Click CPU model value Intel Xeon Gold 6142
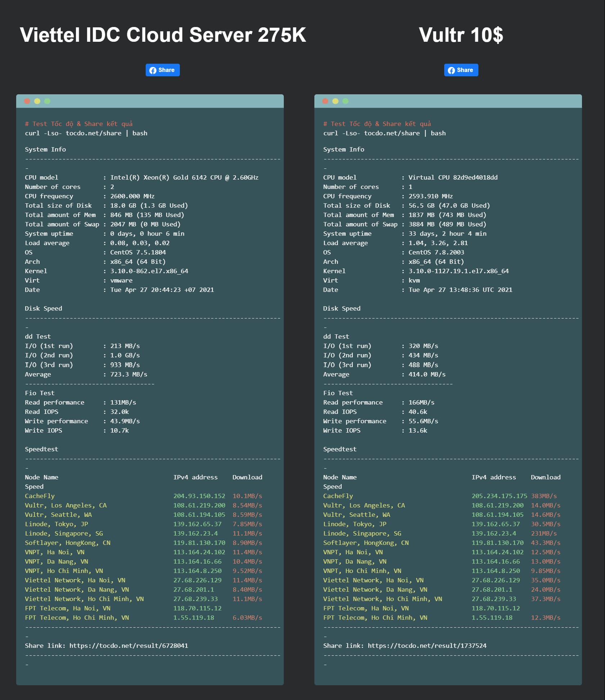Viewport: 605px width, 700px height. (184, 177)
